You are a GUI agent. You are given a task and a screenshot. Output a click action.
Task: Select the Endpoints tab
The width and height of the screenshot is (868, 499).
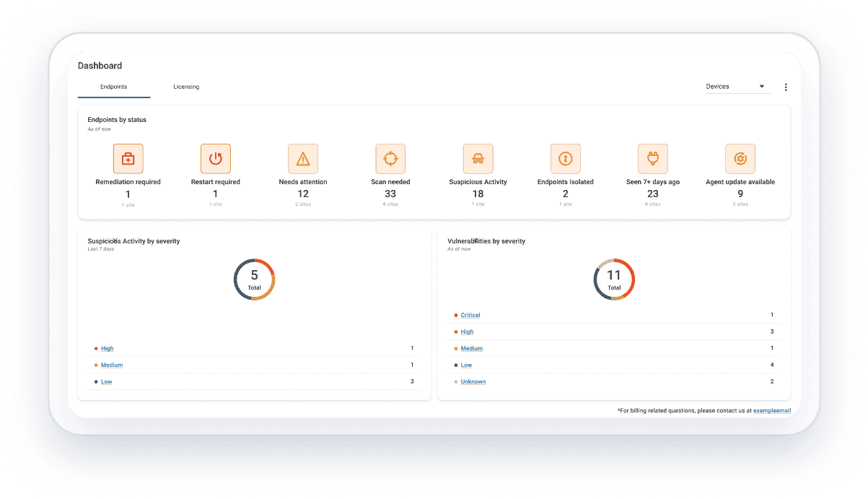pyautogui.click(x=114, y=87)
